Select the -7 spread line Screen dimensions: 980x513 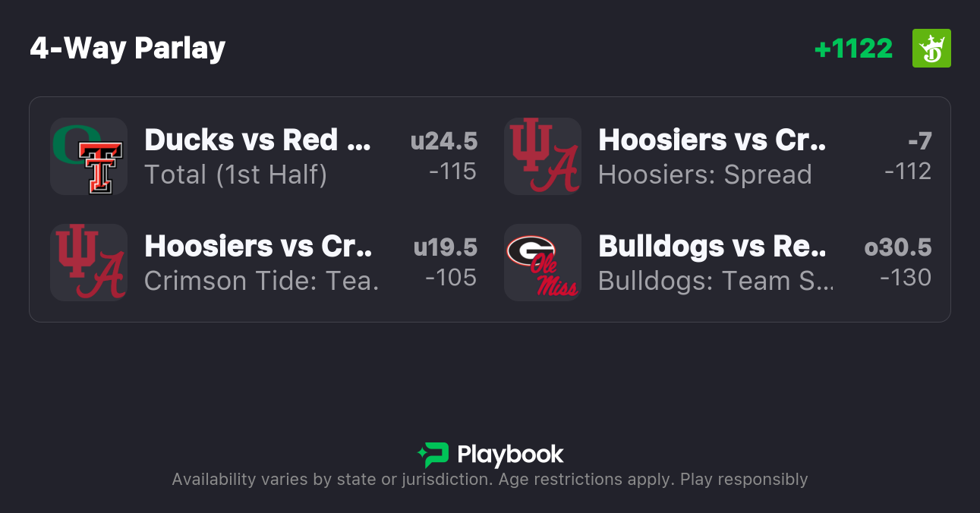(x=919, y=141)
